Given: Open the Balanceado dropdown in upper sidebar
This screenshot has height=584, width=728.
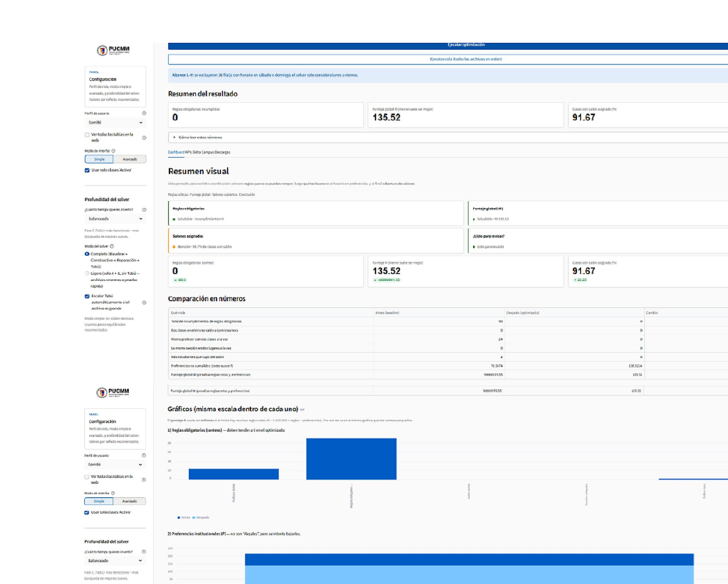Looking at the screenshot, I should pyautogui.click(x=115, y=219).
